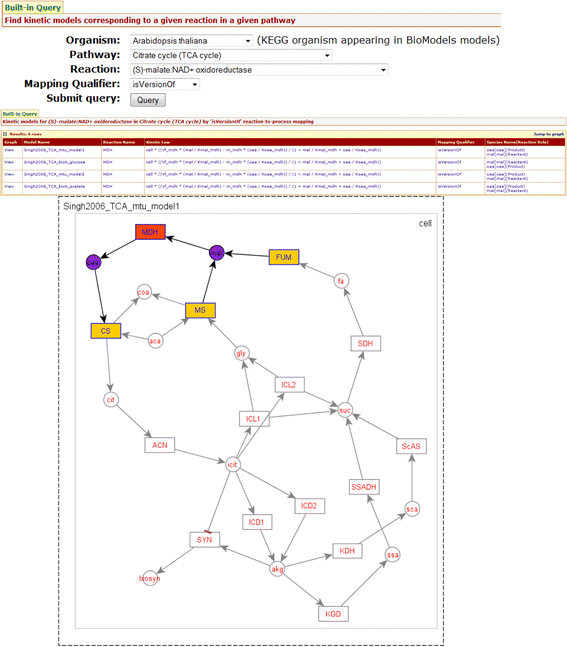
Task: Select the yellow MS reaction node
Action: (200, 310)
